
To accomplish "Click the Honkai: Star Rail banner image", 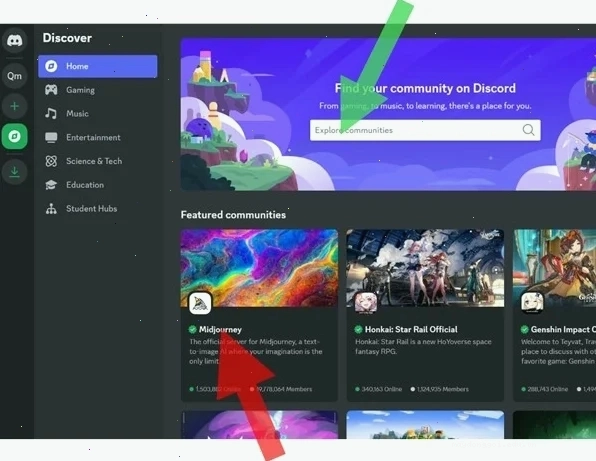I will tap(425, 268).
